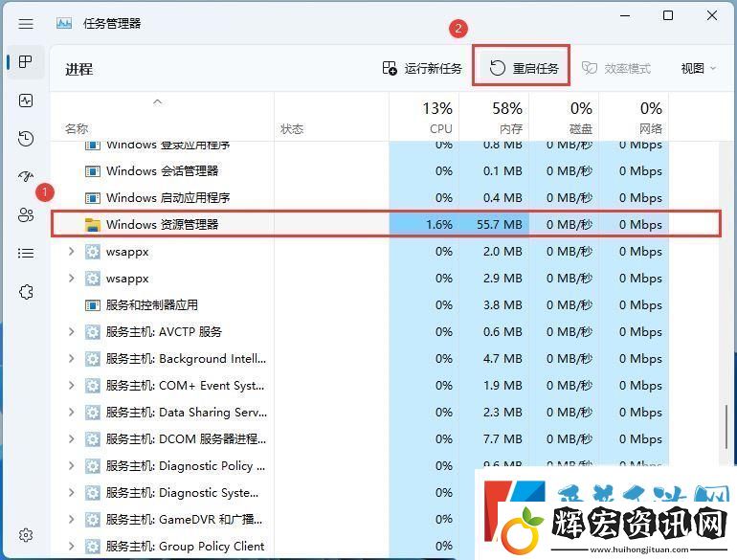
Task: Open the Performance sidebar icon
Action: click(x=26, y=101)
